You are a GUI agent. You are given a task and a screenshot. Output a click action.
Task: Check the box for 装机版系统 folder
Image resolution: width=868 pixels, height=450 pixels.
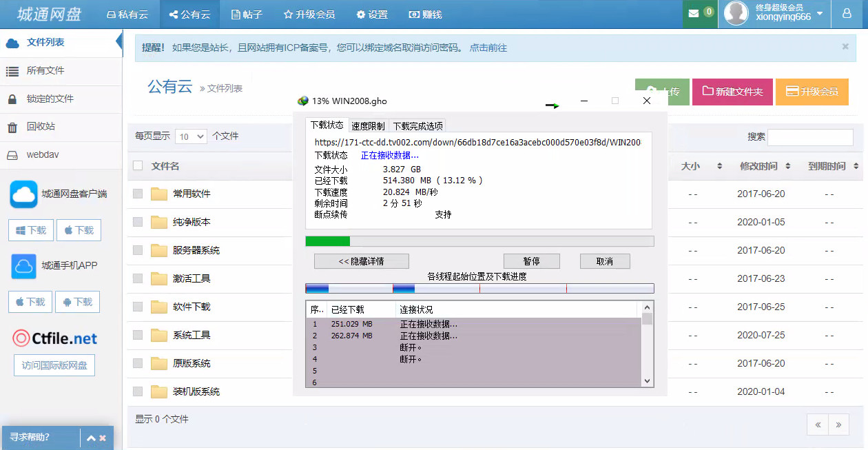138,391
